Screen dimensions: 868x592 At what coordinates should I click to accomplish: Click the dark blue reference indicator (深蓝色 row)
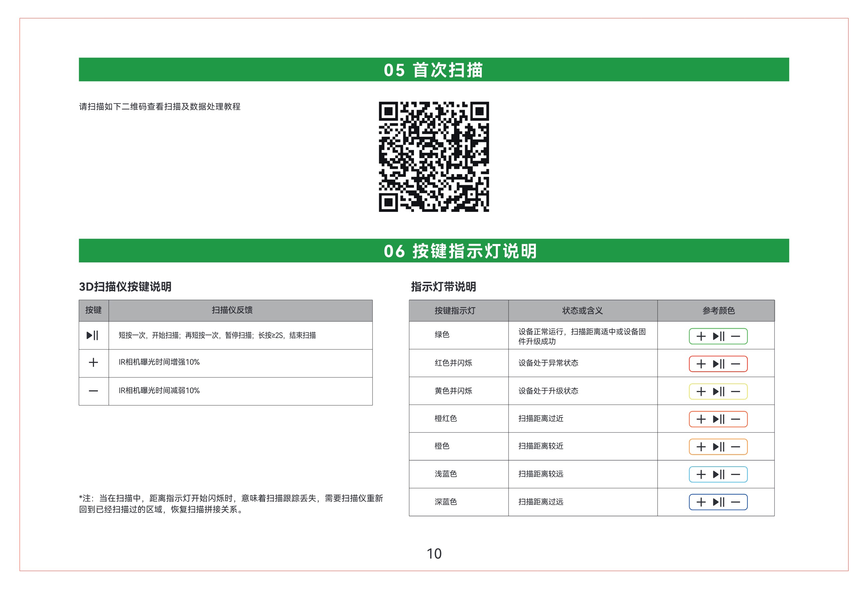point(718,502)
